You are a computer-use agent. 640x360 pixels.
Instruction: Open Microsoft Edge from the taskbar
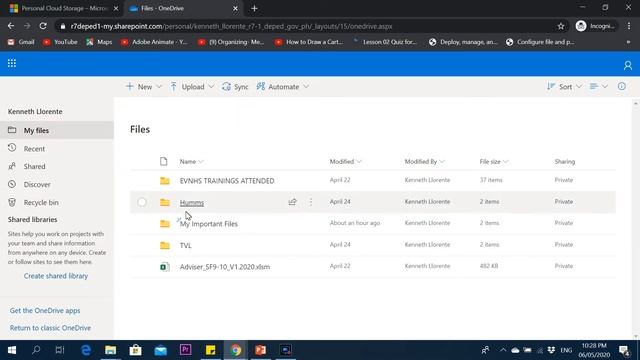point(86,350)
